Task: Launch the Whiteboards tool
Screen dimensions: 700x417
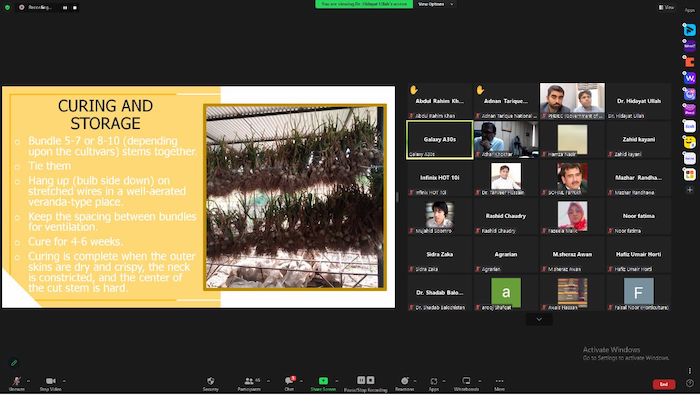Action: coord(466,383)
